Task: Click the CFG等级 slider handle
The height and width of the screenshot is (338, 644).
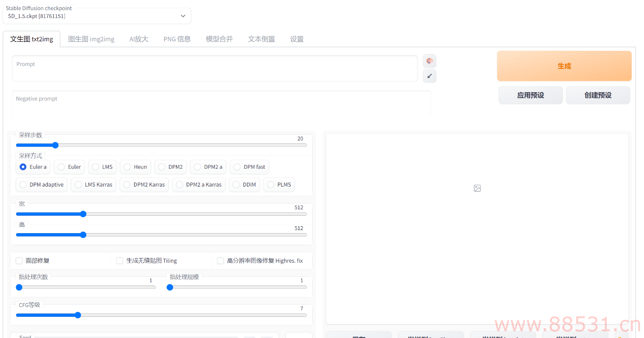Action: (x=78, y=315)
